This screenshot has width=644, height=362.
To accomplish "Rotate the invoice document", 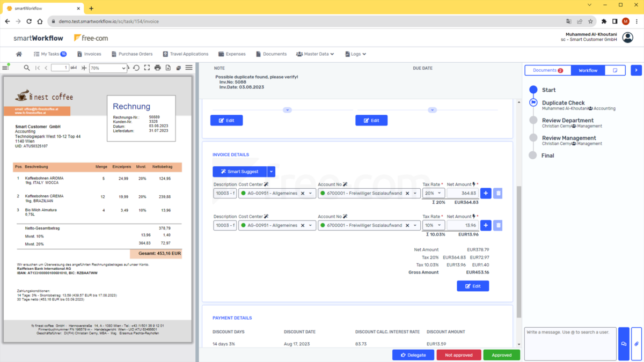I will (x=137, y=68).
